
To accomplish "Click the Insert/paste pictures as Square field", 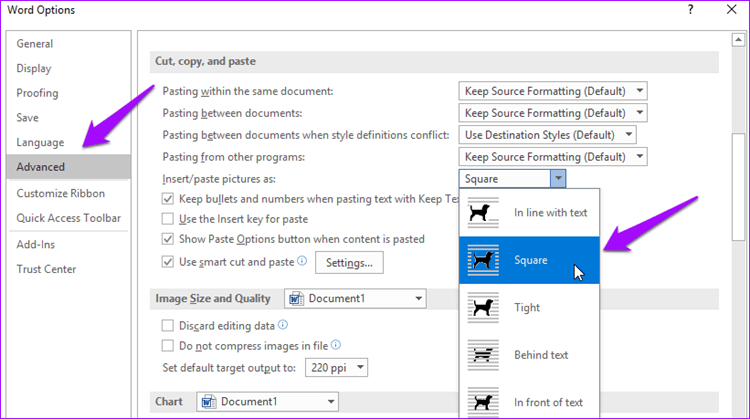I will pos(505,178).
